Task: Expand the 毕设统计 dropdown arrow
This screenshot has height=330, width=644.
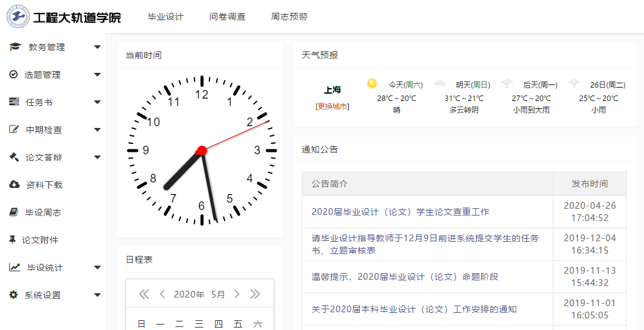Action: point(97,268)
